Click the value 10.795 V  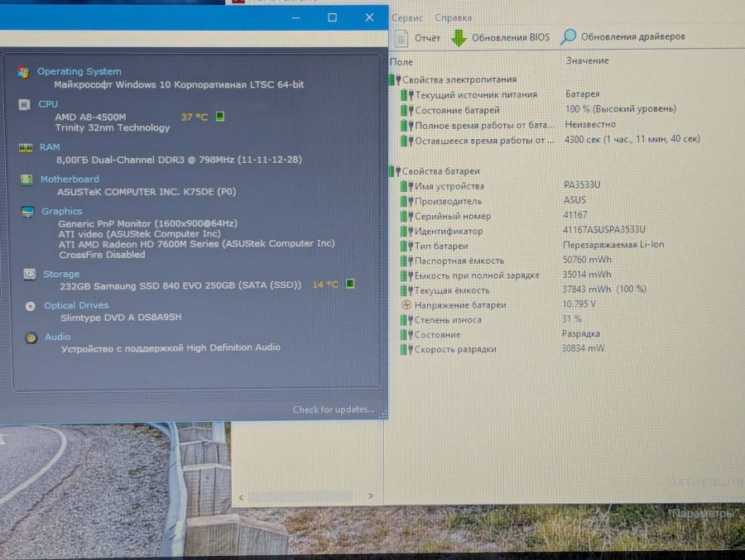point(579,304)
